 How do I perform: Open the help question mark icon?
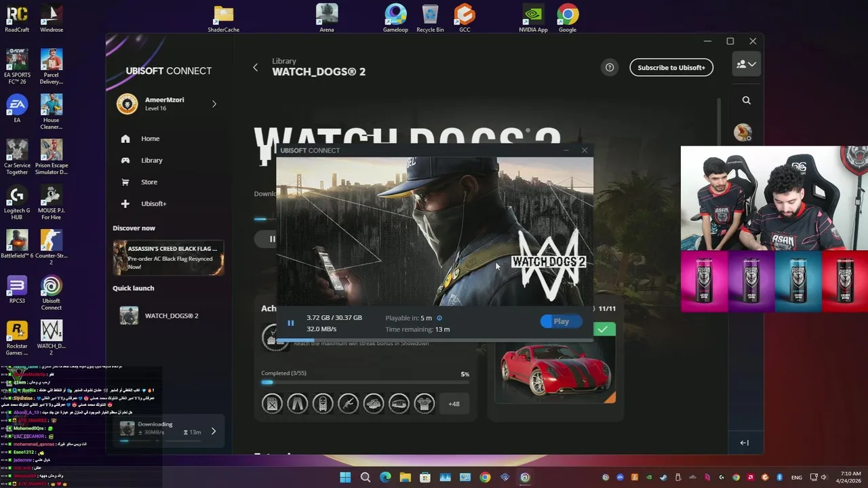610,67
